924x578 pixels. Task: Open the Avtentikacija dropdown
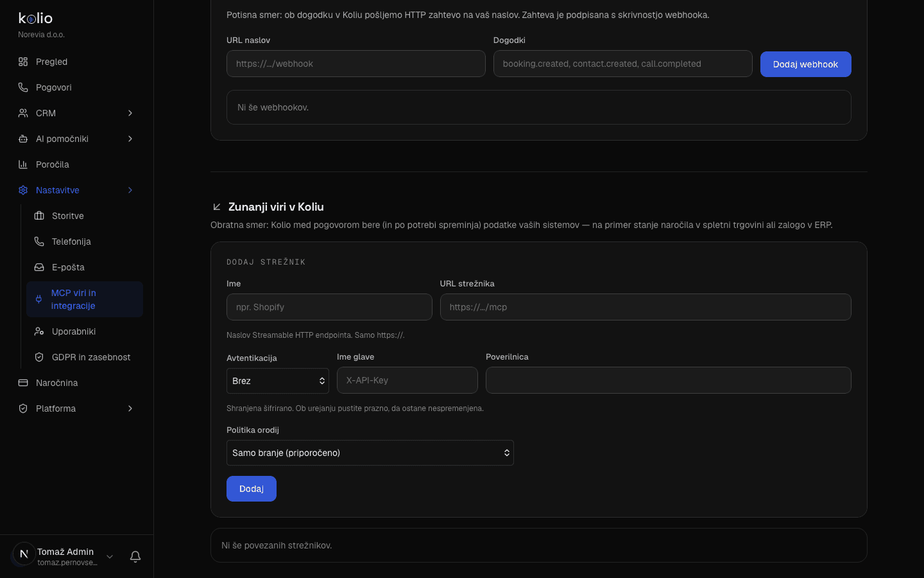point(278,381)
